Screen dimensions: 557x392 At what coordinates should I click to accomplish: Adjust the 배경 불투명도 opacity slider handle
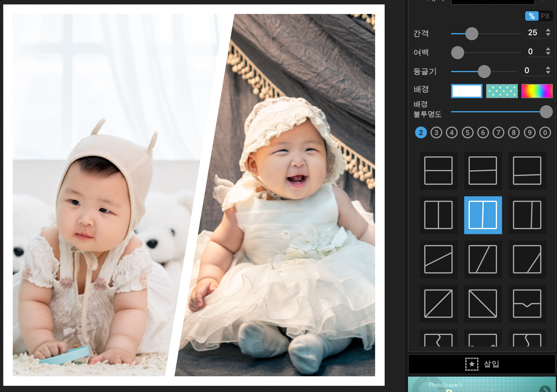[x=546, y=112]
